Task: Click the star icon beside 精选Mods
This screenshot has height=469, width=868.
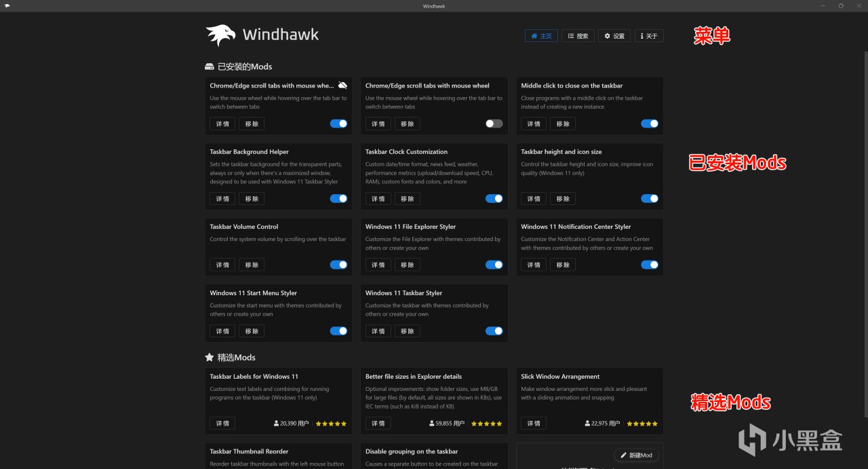Action: (210, 357)
